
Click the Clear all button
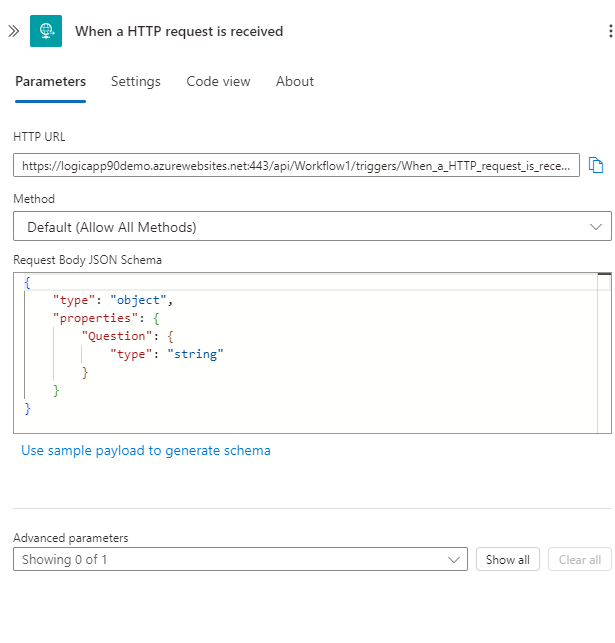(x=580, y=559)
